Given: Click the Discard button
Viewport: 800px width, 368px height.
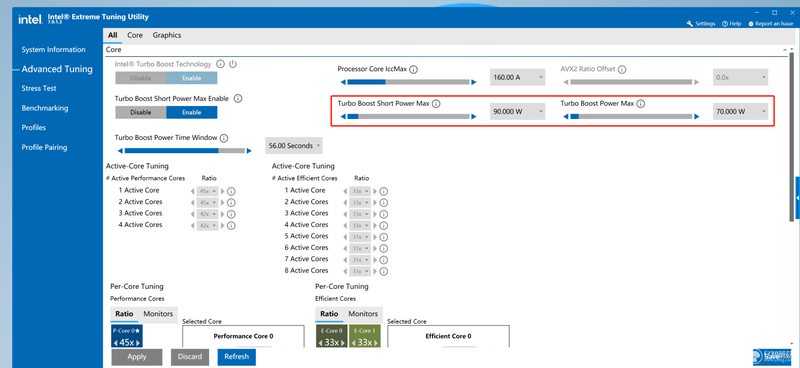Looking at the screenshot, I should [x=190, y=357].
